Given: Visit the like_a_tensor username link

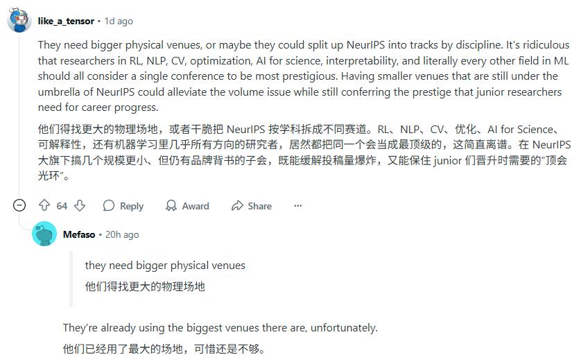Looking at the screenshot, I should tap(66, 21).
